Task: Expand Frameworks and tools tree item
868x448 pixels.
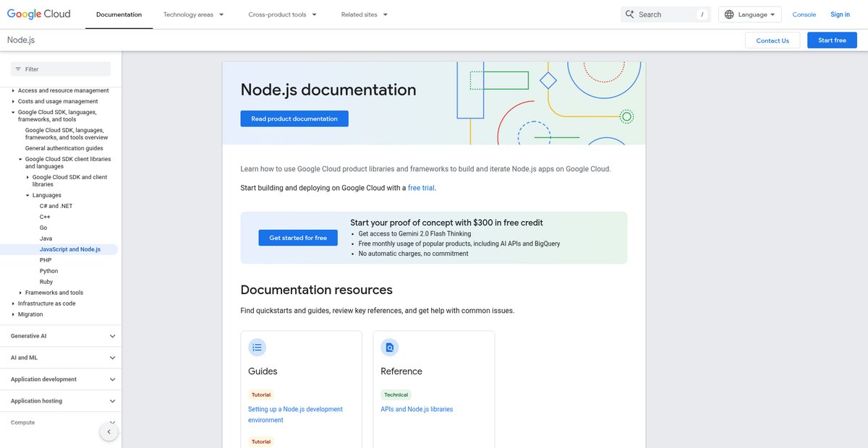Action: (20, 293)
